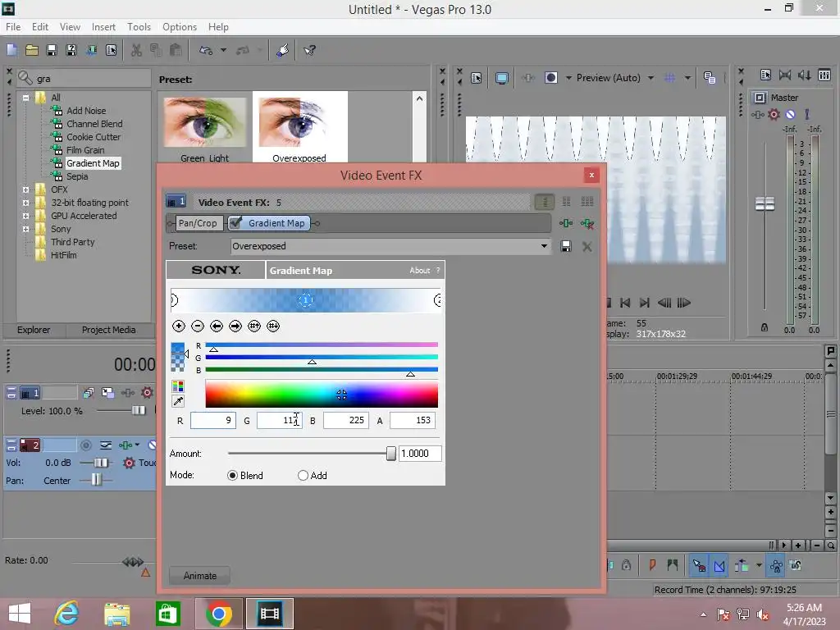Click the Animate button
The image size is (840, 630).
pyautogui.click(x=200, y=576)
